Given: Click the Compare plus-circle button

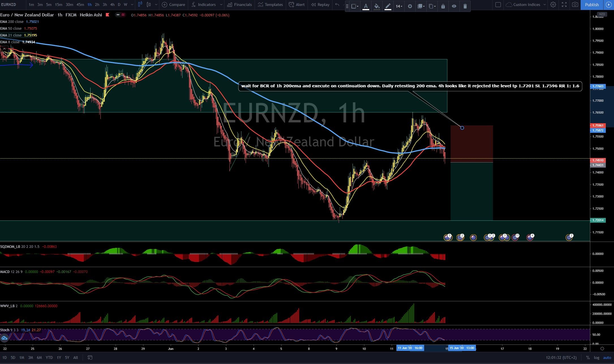Looking at the screenshot, I should pyautogui.click(x=173, y=5).
